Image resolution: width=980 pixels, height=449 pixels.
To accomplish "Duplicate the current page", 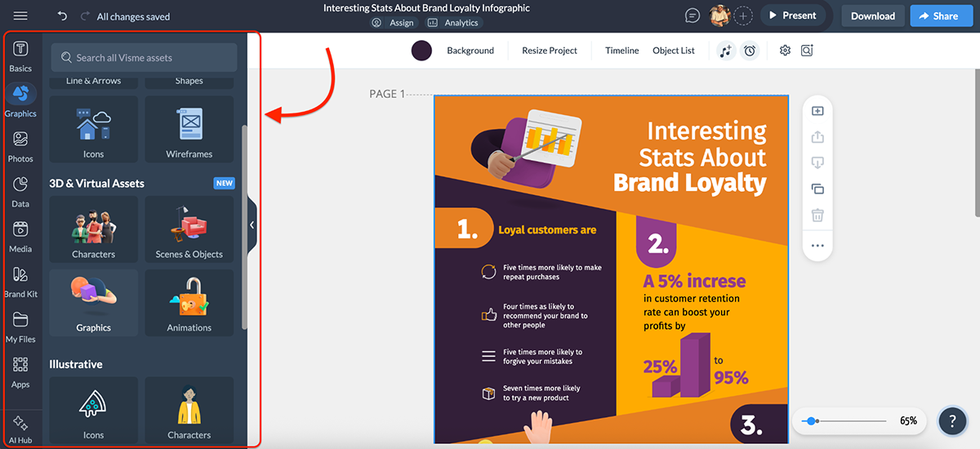I will (x=817, y=189).
